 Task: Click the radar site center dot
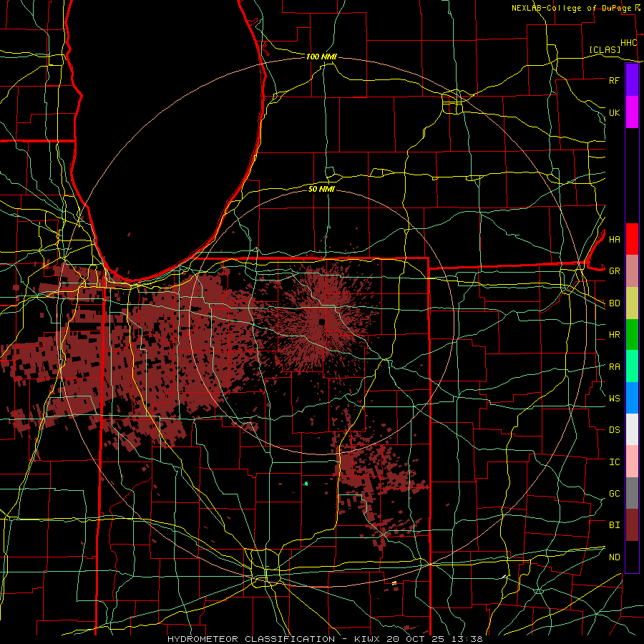[x=321, y=321]
